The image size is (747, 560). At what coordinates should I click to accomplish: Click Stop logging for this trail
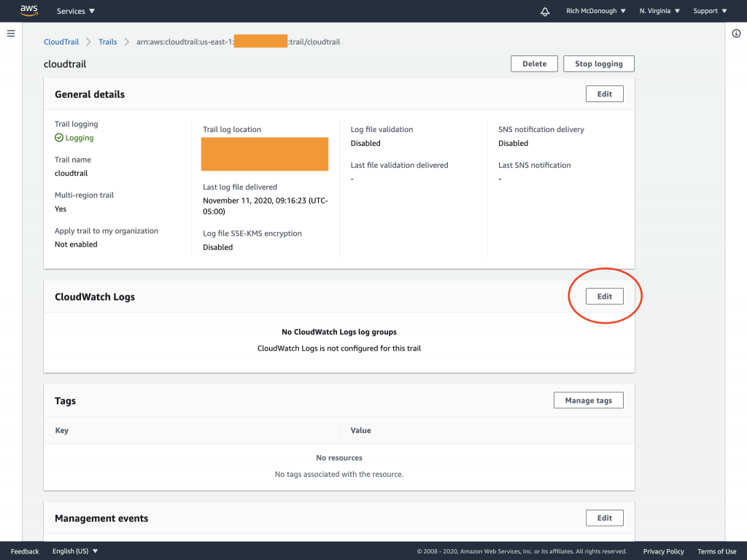point(598,63)
